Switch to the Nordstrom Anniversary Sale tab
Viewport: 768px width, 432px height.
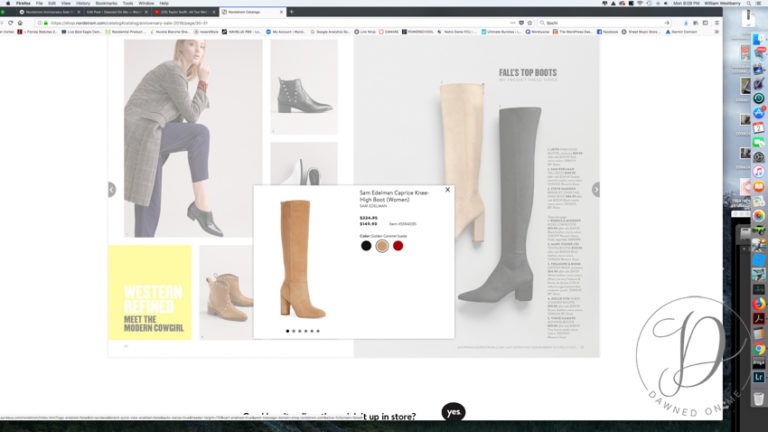point(49,12)
